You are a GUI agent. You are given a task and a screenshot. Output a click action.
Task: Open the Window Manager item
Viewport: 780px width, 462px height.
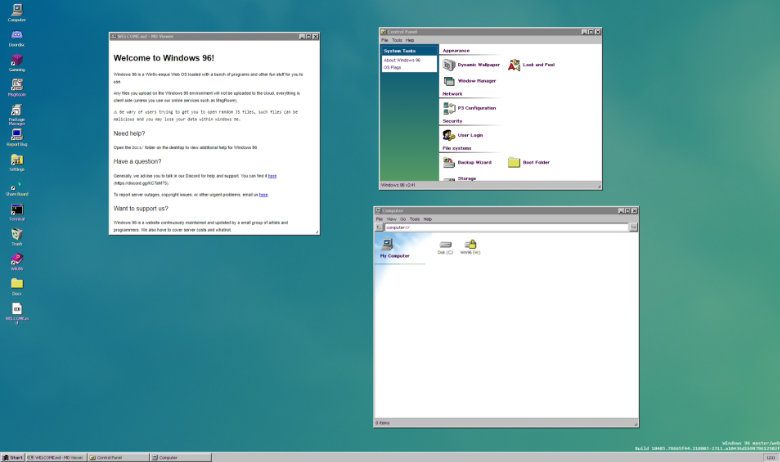[x=469, y=81]
